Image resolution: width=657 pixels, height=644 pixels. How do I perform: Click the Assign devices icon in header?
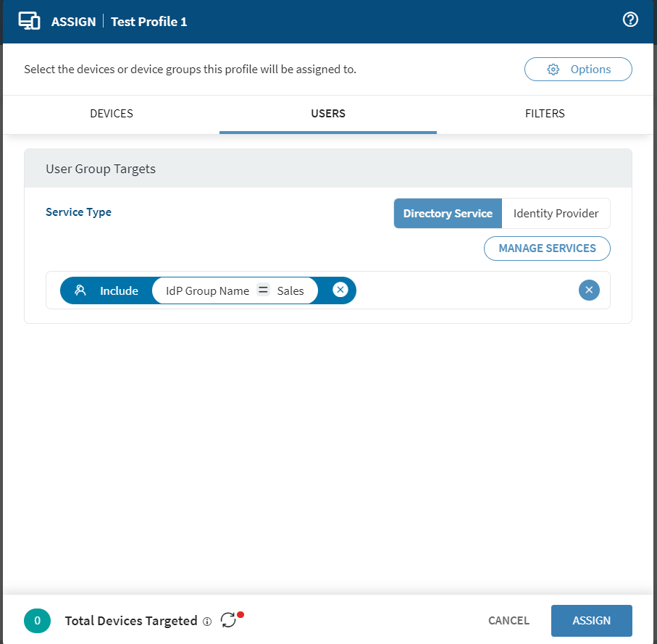29,21
